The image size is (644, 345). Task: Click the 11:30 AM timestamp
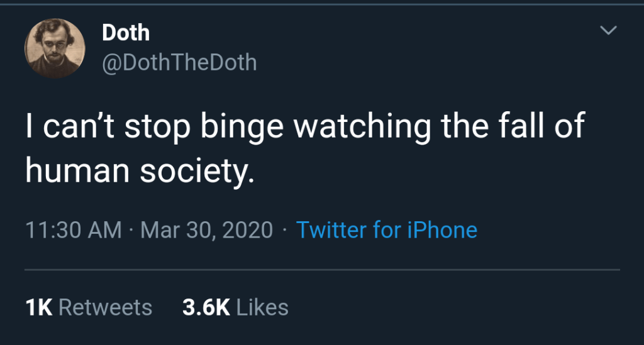tap(74, 230)
